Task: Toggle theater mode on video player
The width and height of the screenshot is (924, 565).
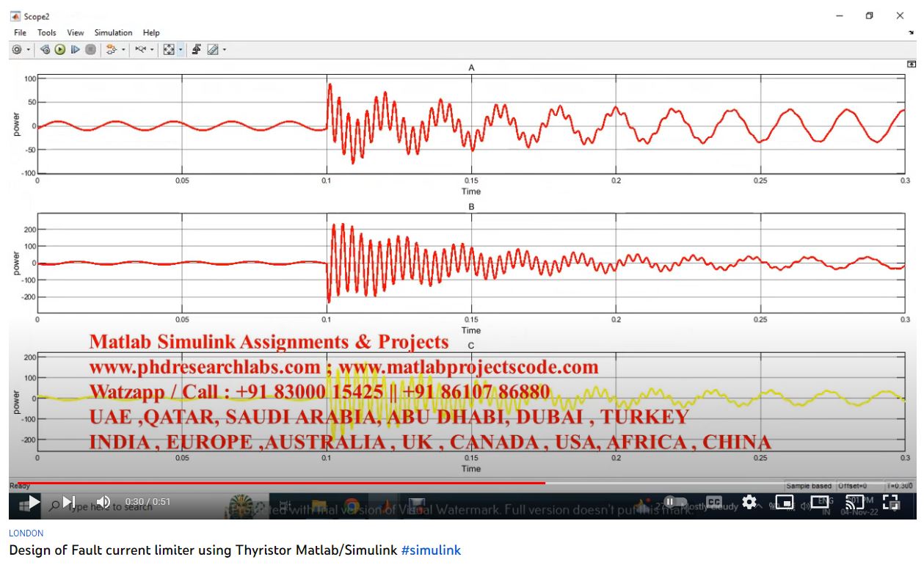Action: coord(820,502)
